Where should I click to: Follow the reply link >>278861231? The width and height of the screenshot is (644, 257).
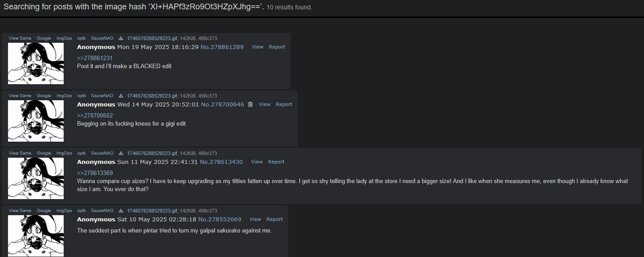click(x=95, y=58)
